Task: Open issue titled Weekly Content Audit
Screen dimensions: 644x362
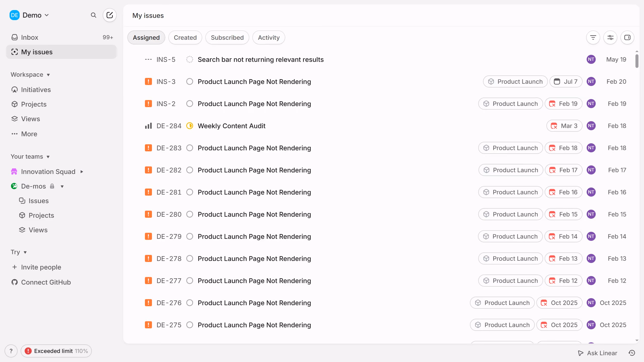Action: (x=231, y=126)
